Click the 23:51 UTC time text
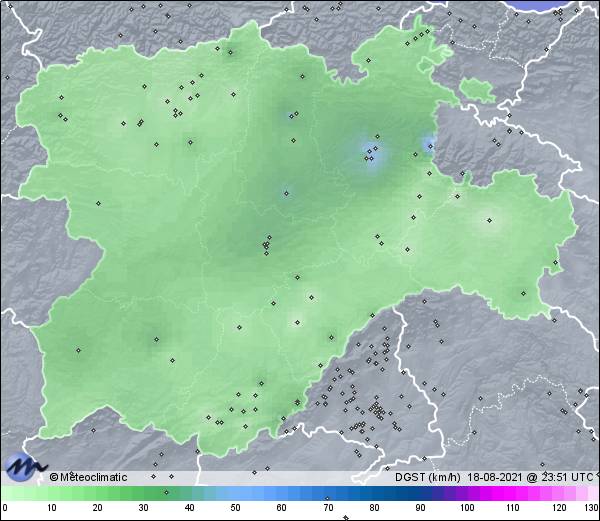600x521 pixels. (566, 477)
